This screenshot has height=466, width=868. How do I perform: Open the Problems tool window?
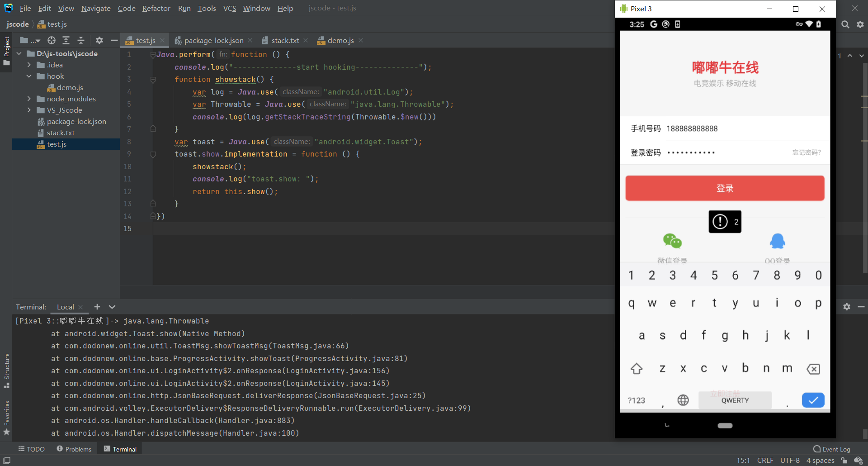(74, 449)
